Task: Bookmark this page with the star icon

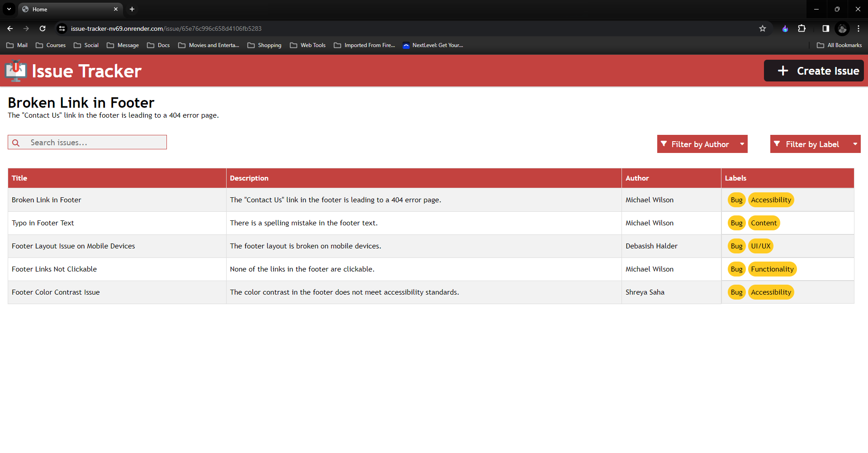Action: tap(763, 29)
